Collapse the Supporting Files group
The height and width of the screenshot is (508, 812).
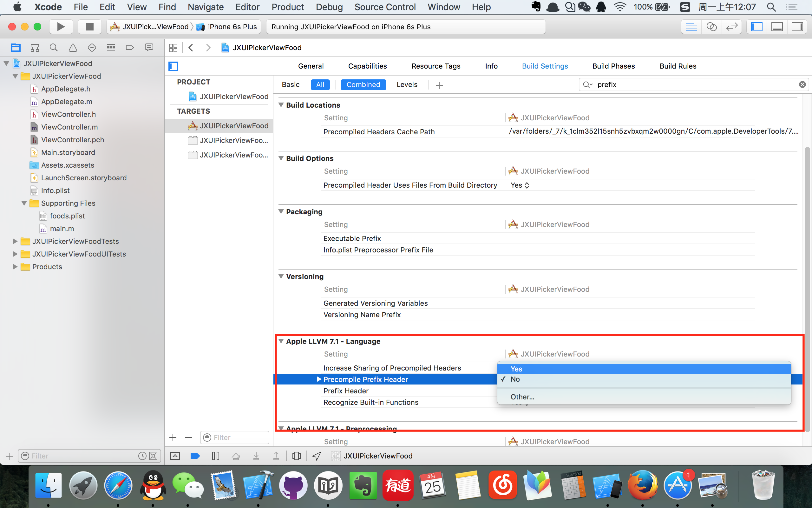click(24, 203)
